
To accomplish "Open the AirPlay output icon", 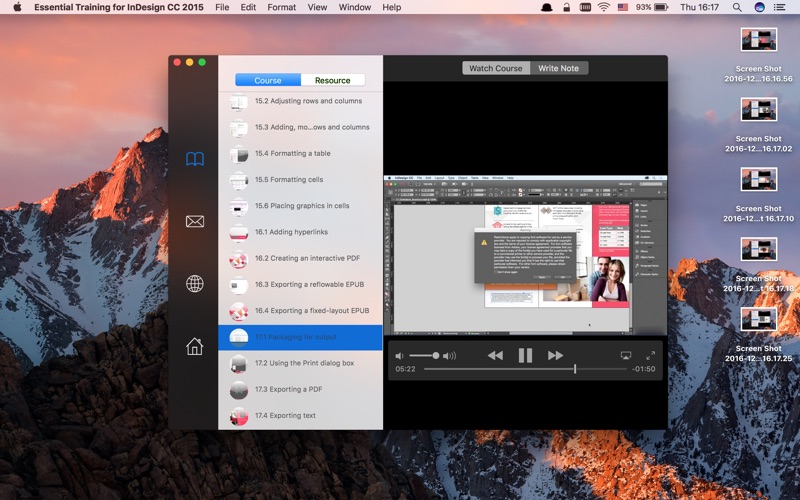I will (626, 356).
